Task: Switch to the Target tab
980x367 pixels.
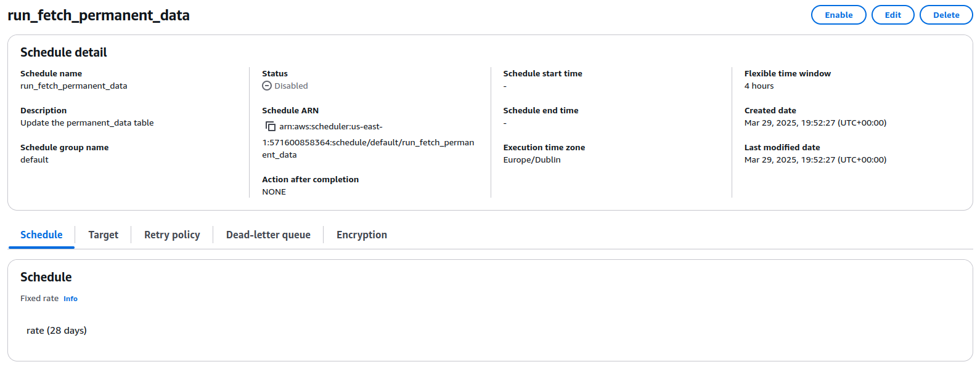Action: 103,235
